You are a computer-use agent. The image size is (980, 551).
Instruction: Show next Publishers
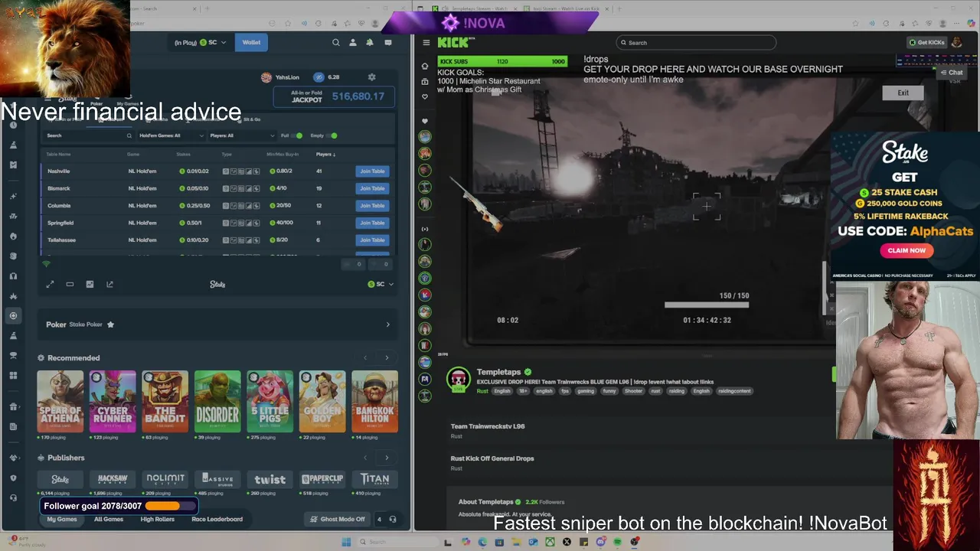click(387, 458)
